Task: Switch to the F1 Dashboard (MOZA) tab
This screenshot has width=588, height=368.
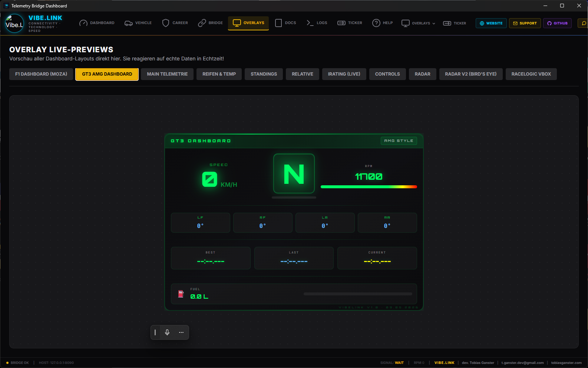Action: click(41, 74)
